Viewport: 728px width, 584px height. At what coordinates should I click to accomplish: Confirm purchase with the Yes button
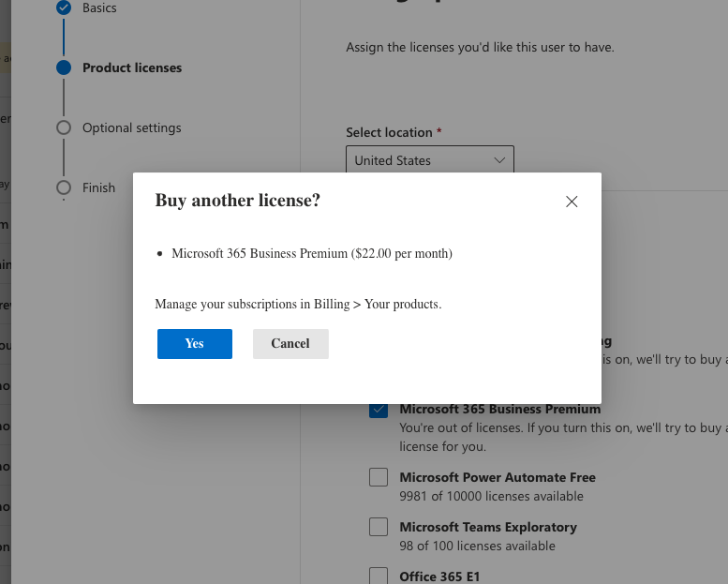tap(195, 344)
